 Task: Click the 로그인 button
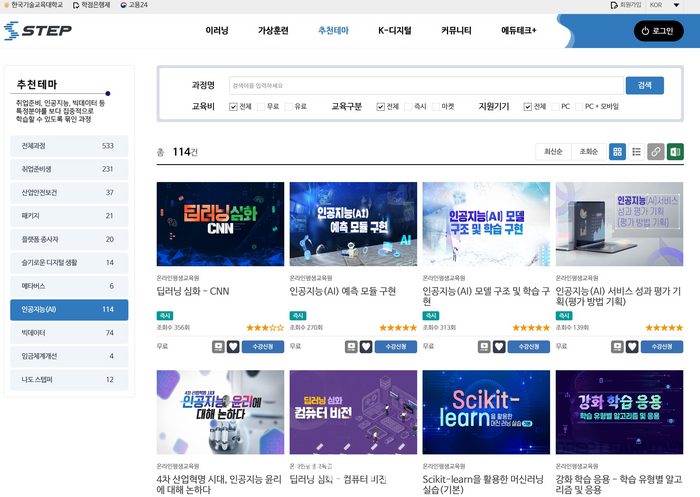tap(658, 31)
